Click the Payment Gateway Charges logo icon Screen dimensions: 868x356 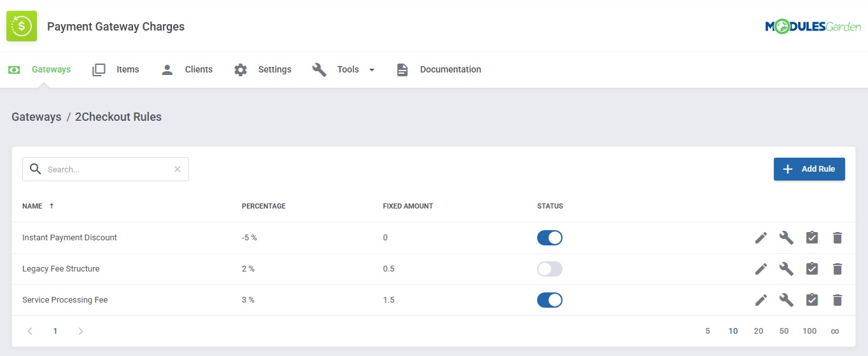tap(22, 26)
